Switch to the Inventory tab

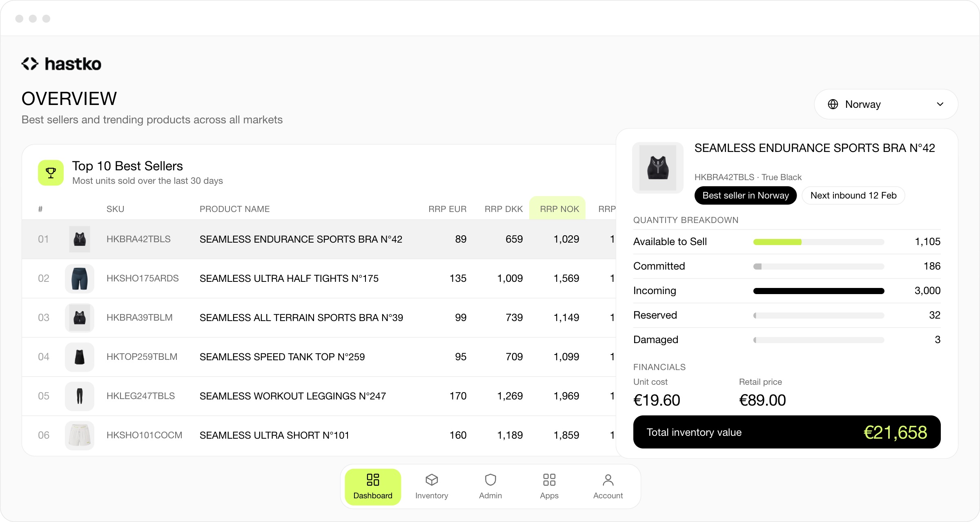click(x=432, y=486)
